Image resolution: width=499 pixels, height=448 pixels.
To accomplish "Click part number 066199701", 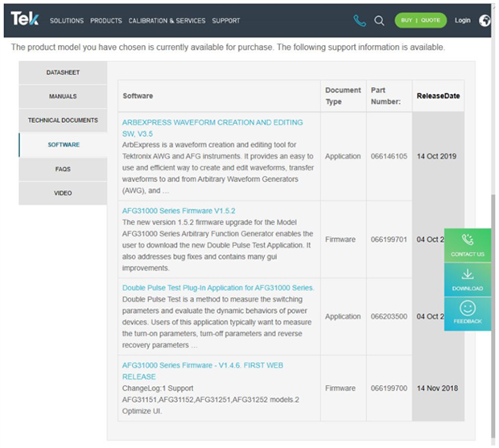I will (389, 240).
